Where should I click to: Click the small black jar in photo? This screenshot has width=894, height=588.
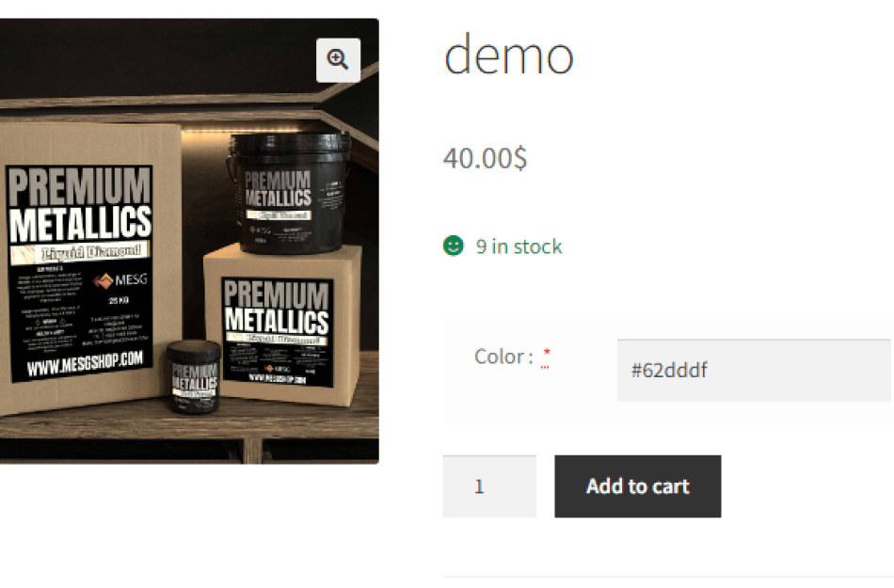(194, 376)
